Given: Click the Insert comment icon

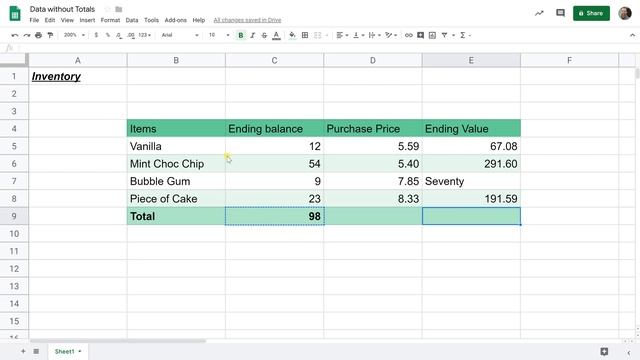Looking at the screenshot, I should (420, 35).
